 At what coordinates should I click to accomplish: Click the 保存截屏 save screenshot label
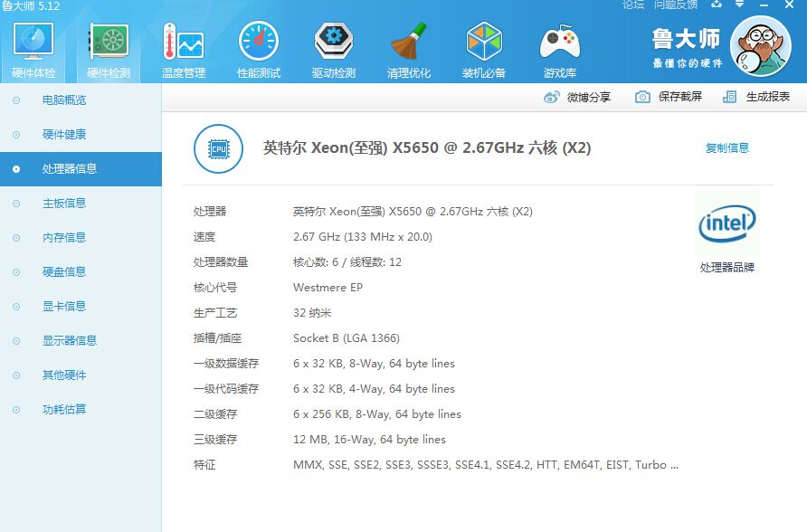click(679, 97)
